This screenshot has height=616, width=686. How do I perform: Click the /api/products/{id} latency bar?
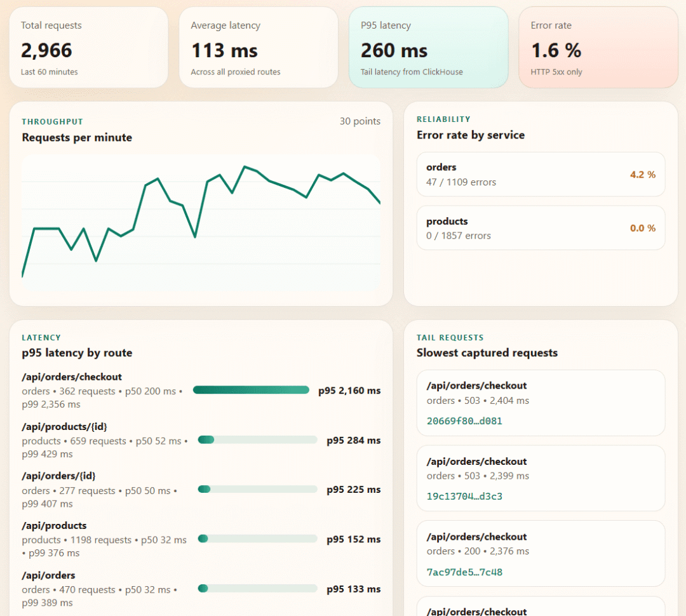click(257, 439)
